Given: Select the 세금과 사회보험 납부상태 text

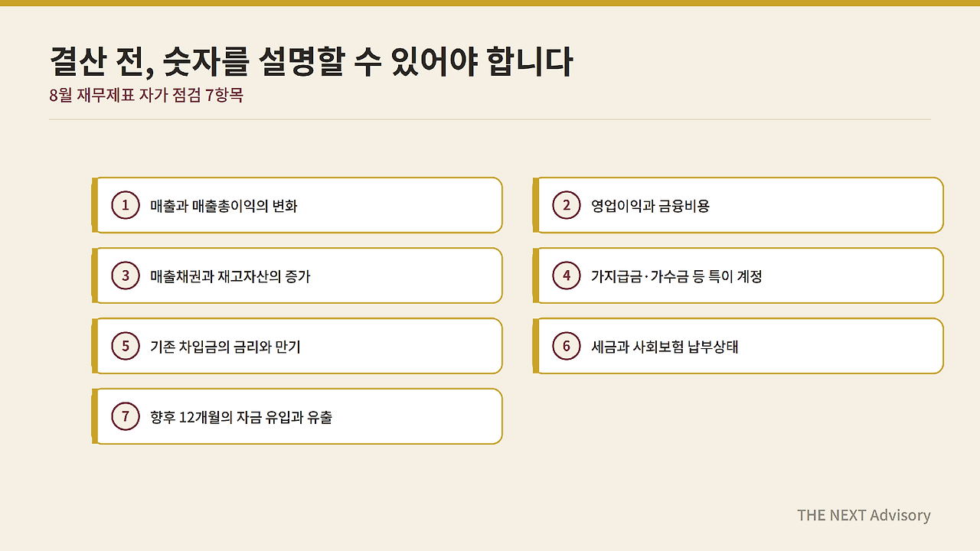Looking at the screenshot, I should (x=665, y=347).
